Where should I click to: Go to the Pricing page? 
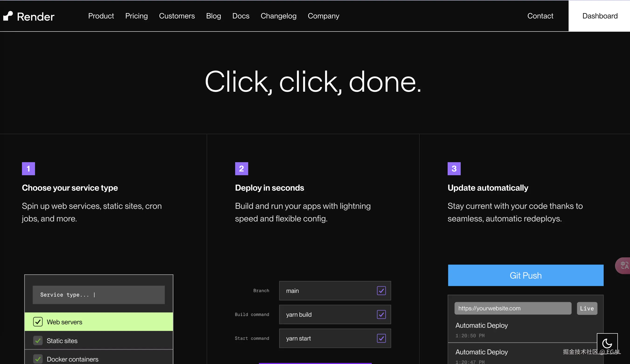pos(136,16)
